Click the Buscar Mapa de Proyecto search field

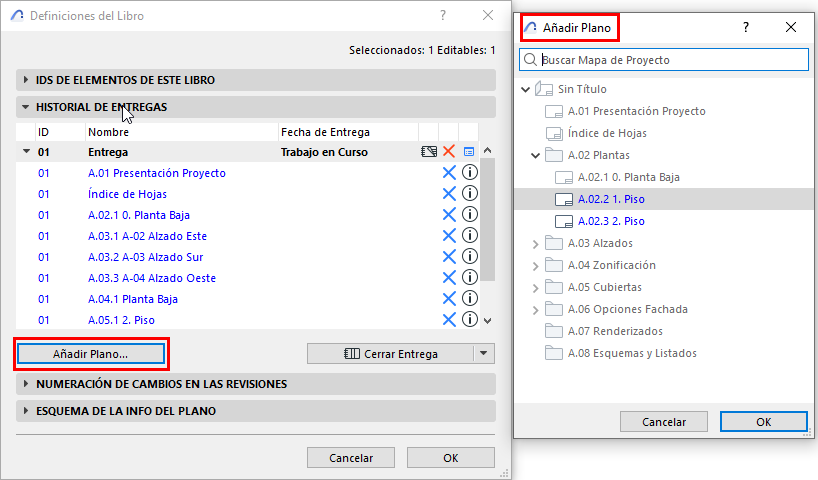tap(670, 60)
